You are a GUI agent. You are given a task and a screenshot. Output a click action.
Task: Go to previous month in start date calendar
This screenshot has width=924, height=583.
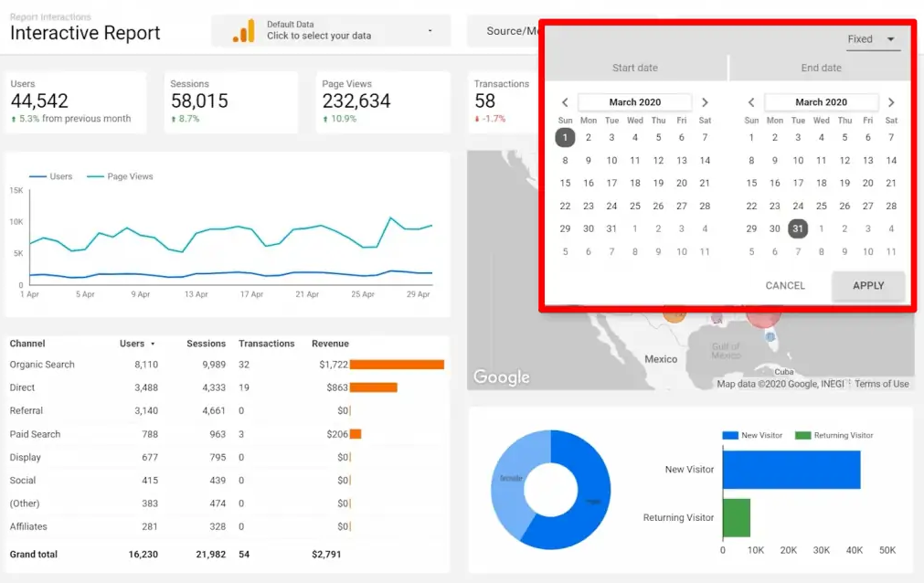565,102
